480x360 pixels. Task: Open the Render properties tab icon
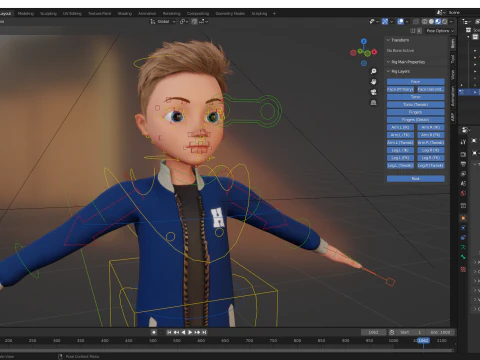[463, 154]
